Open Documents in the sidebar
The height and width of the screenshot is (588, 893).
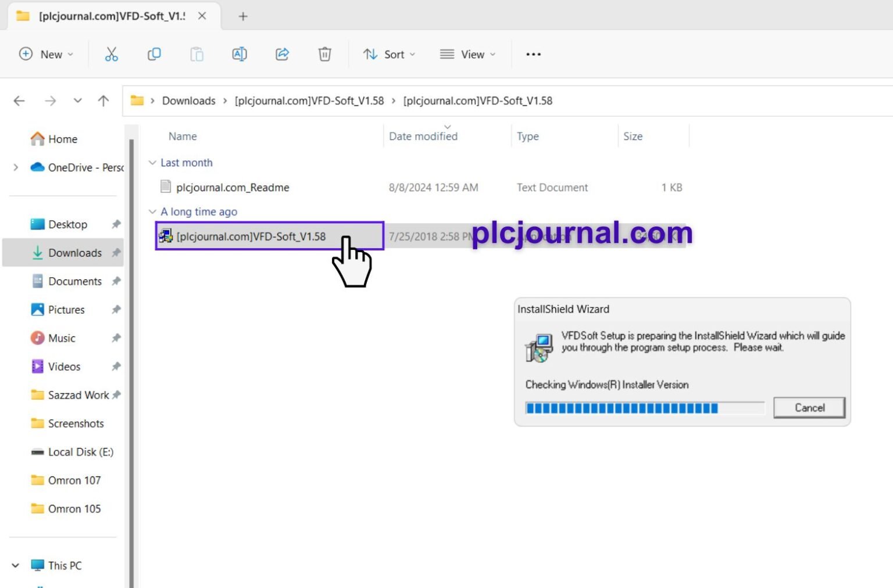74,282
